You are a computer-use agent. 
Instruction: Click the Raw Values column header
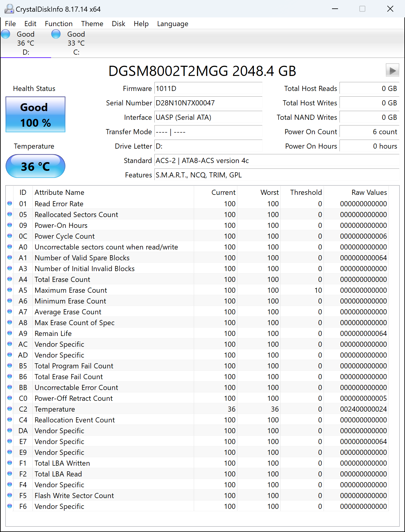point(356,192)
